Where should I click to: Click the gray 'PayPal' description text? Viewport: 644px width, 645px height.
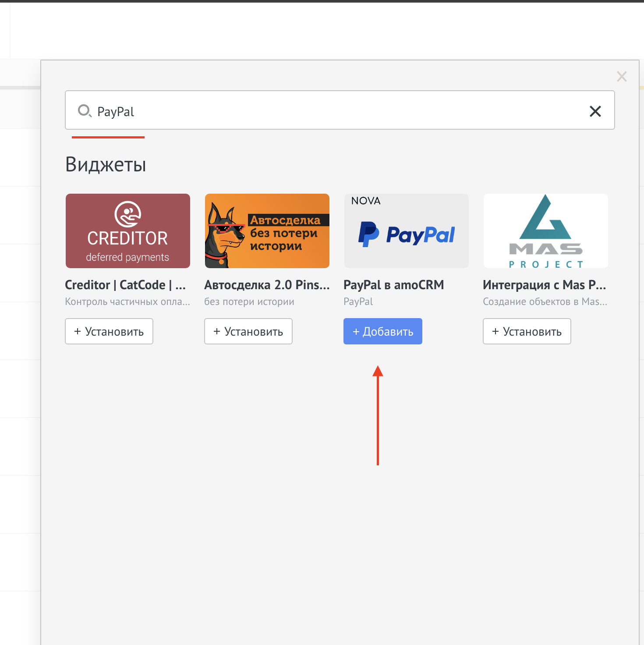click(x=358, y=301)
